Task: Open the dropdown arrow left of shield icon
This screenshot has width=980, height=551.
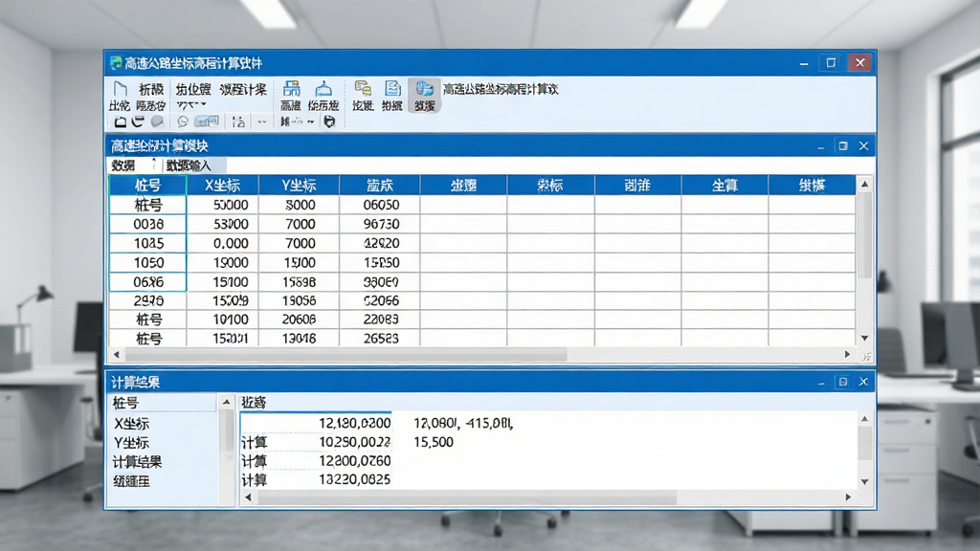Action: 311,121
